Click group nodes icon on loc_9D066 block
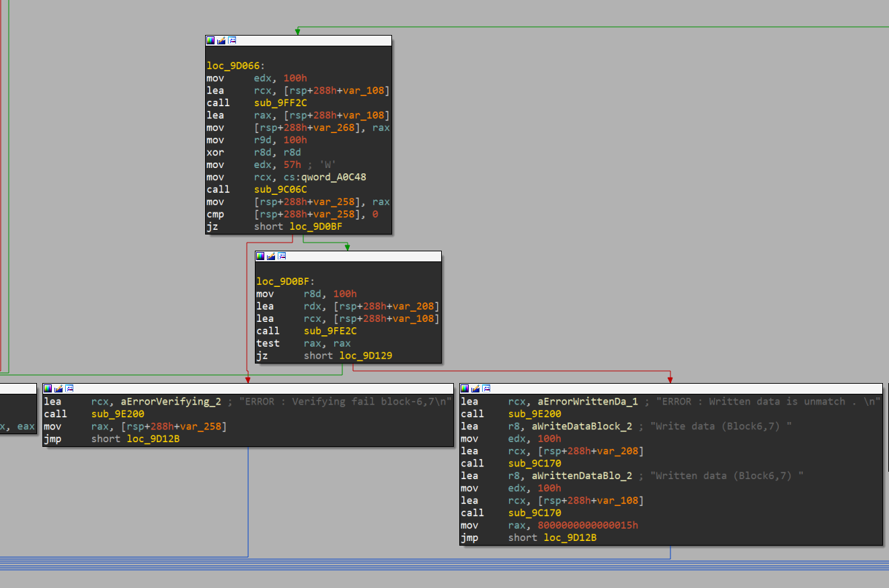 tap(232, 40)
